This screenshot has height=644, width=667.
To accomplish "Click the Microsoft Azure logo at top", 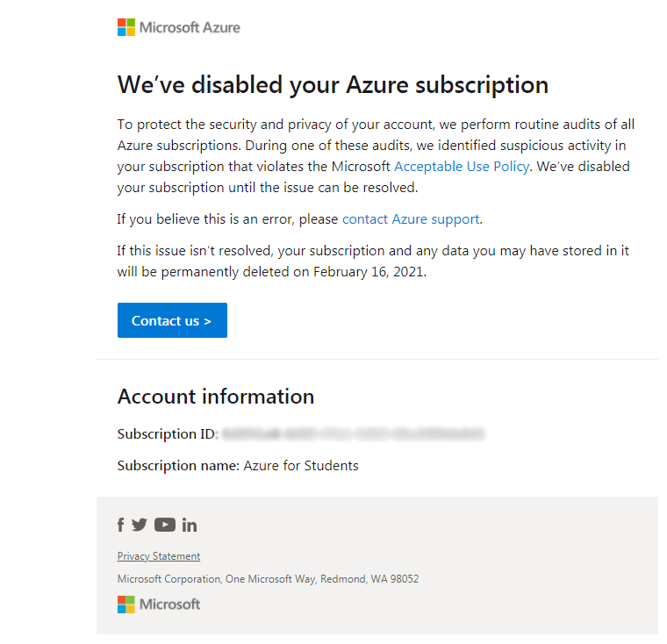I will tap(179, 28).
